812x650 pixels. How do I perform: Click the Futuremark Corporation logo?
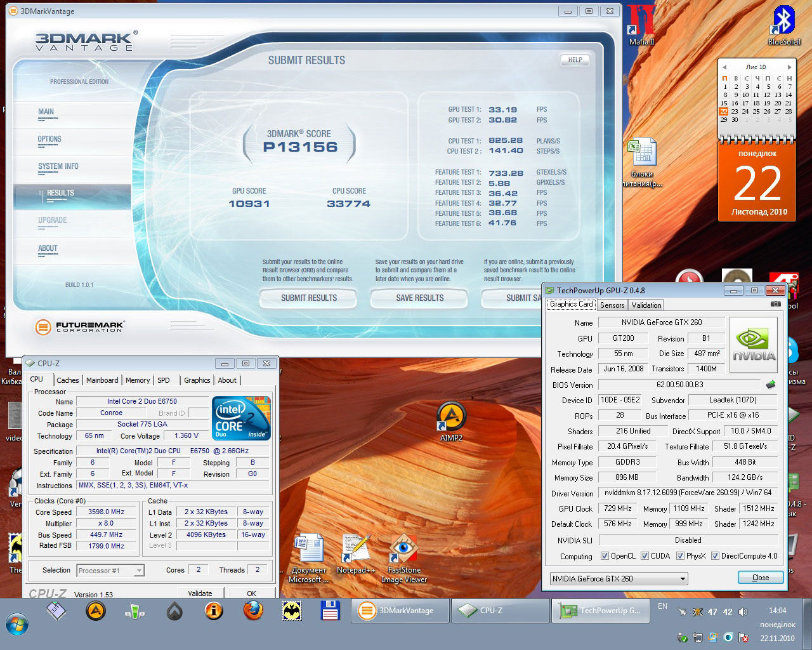80,327
